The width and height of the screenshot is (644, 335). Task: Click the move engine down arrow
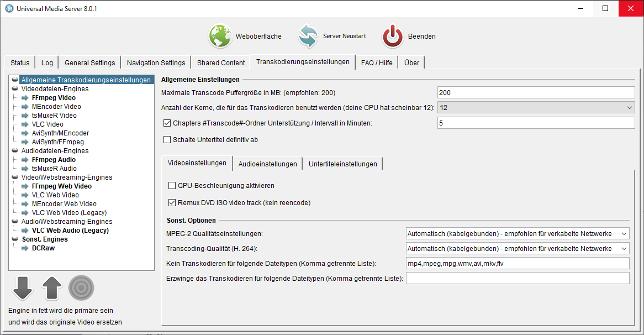(23, 287)
